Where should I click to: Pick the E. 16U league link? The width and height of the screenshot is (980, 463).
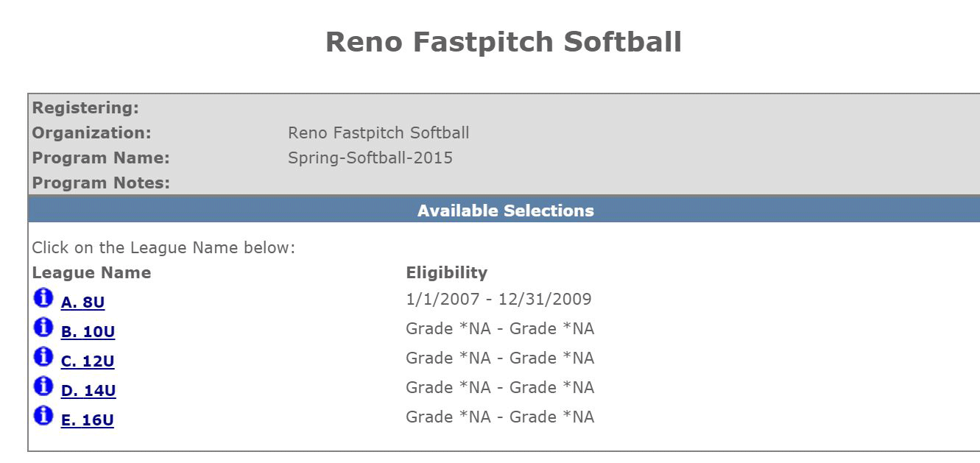pyautogui.click(x=88, y=420)
